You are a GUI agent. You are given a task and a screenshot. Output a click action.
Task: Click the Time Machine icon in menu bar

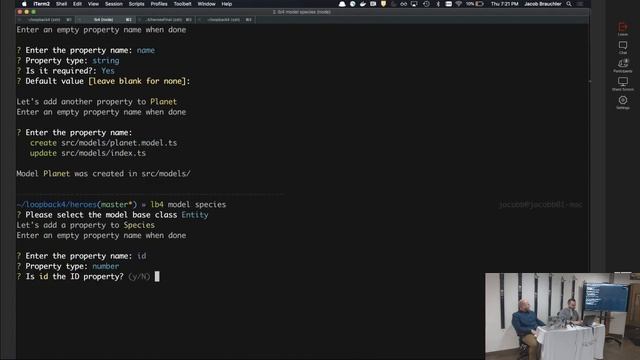tap(426, 4)
